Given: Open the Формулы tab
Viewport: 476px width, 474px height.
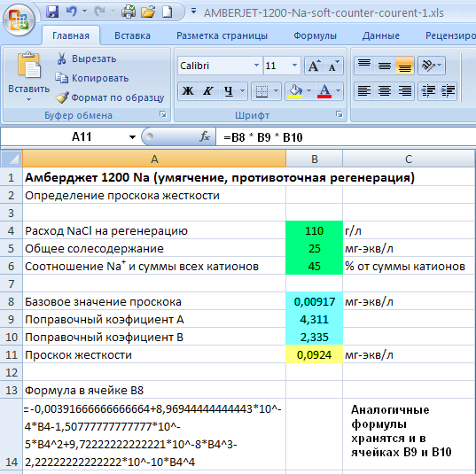Looking at the screenshot, I should click(315, 35).
